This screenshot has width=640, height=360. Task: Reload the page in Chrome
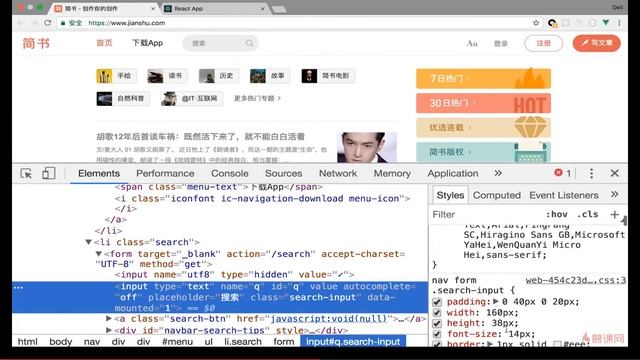click(48, 23)
